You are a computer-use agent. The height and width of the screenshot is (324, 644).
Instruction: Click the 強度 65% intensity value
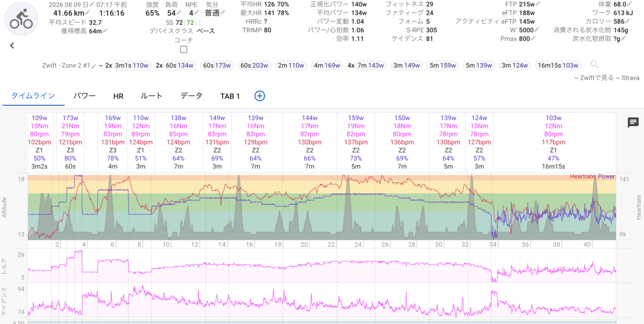coord(152,13)
